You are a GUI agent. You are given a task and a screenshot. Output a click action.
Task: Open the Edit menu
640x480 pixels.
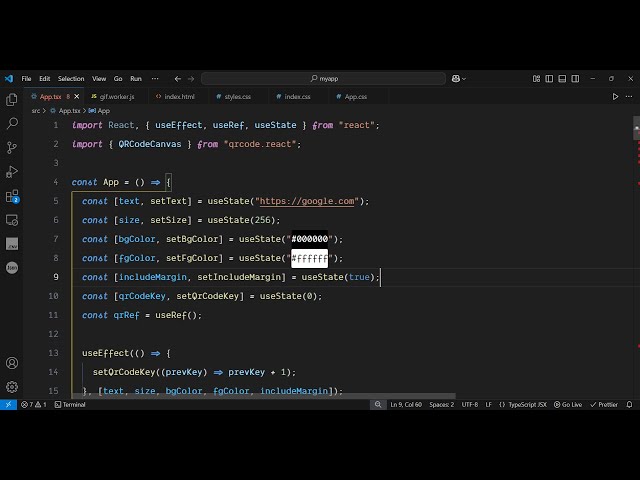point(44,78)
